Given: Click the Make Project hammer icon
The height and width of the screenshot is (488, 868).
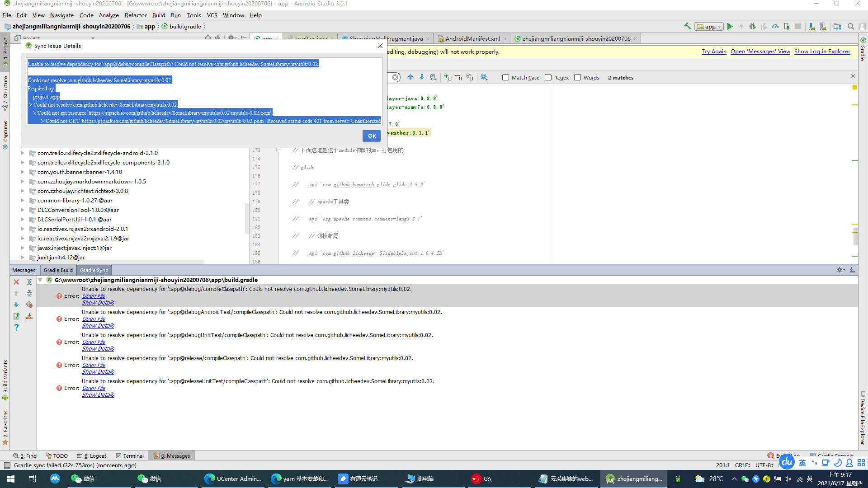Looking at the screenshot, I should (x=687, y=27).
